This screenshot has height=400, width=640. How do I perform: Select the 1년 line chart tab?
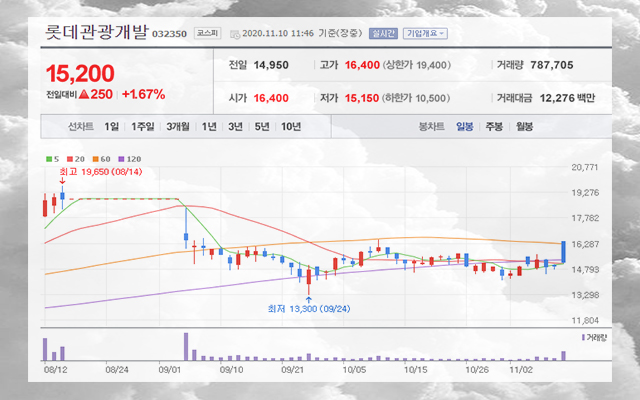pos(209,127)
